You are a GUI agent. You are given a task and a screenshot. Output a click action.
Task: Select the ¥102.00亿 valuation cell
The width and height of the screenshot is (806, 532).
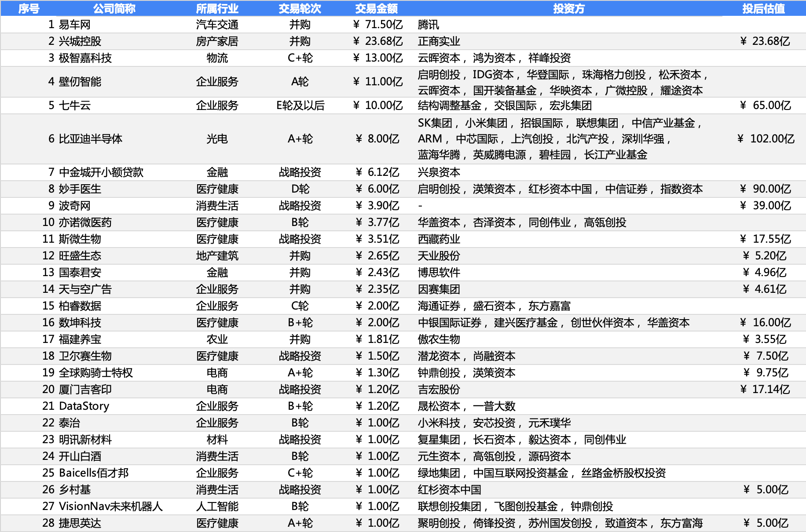766,139
